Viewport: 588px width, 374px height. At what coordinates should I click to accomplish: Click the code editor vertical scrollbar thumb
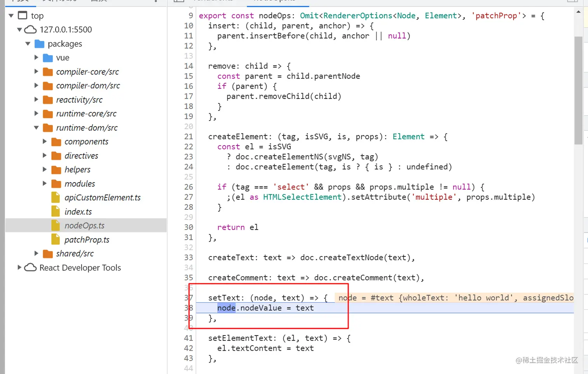click(578, 90)
